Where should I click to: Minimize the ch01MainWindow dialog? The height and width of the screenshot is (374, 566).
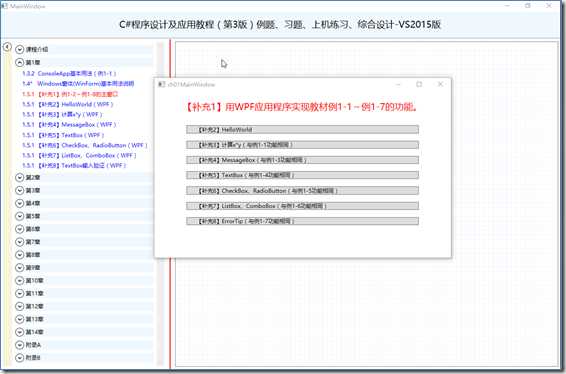[x=398, y=84]
